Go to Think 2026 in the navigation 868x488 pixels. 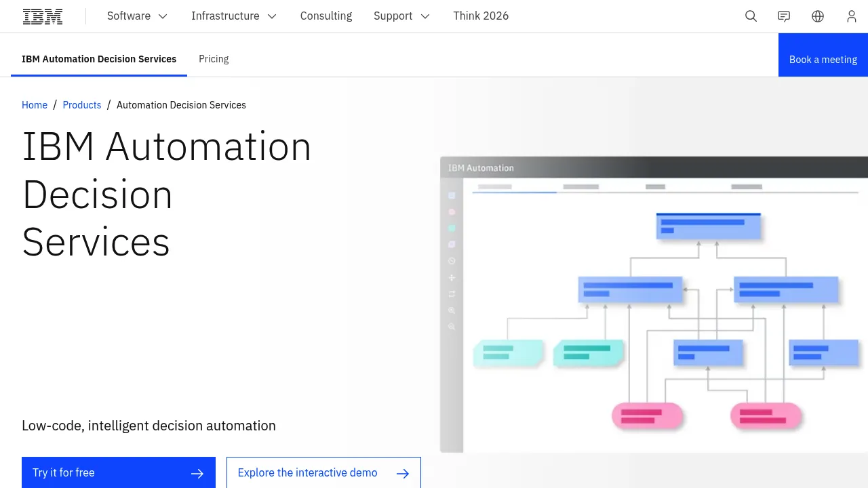[x=481, y=16]
